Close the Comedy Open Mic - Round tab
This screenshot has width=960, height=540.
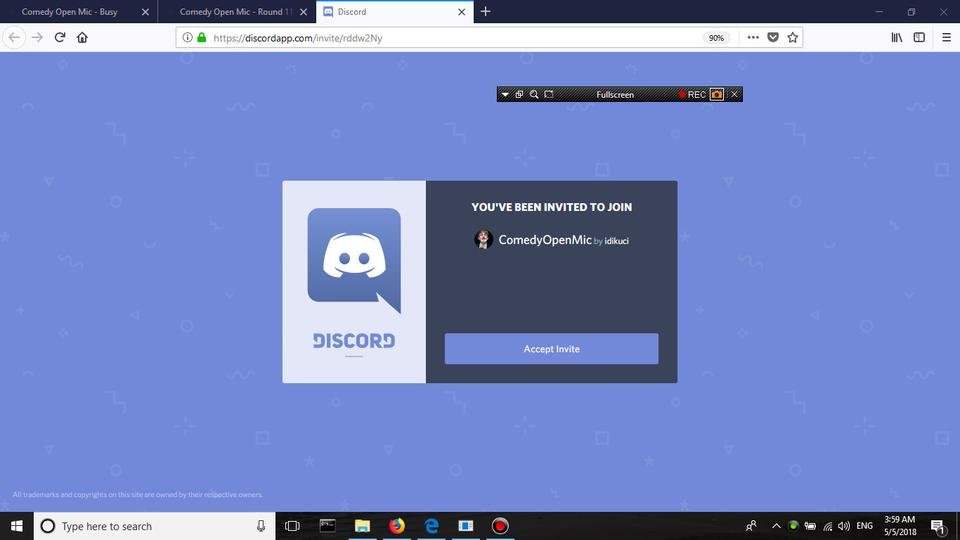pyautogui.click(x=303, y=12)
